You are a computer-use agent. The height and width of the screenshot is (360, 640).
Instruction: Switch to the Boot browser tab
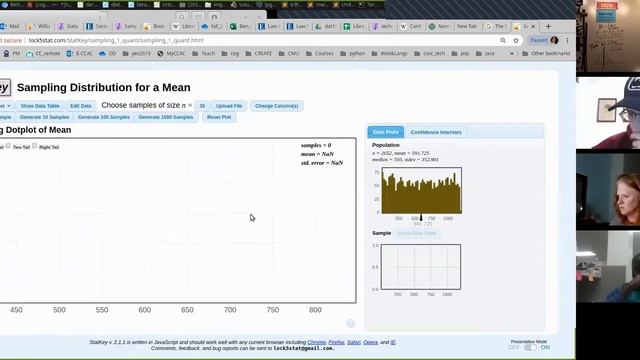155,26
